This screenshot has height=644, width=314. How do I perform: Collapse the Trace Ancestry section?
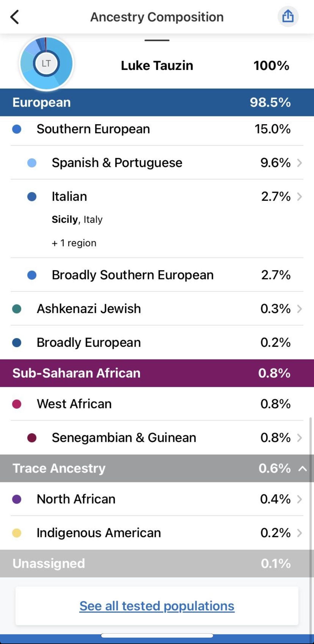coord(303,468)
